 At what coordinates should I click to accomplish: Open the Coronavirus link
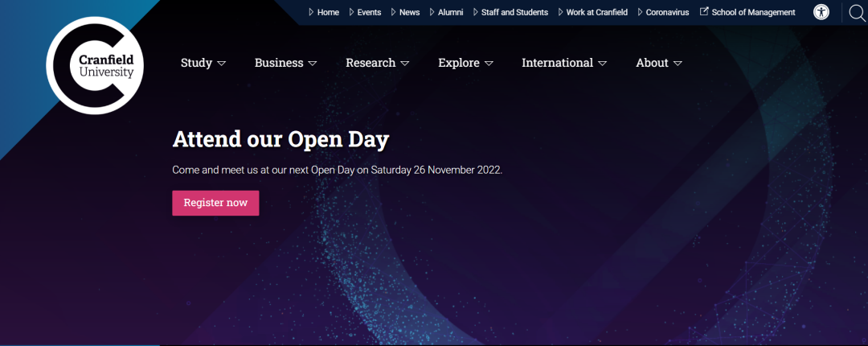pyautogui.click(x=663, y=12)
